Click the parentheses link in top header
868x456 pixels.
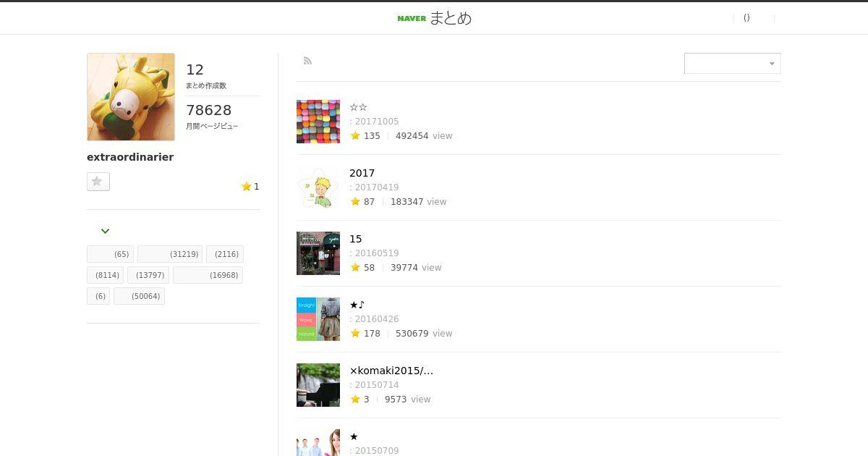click(746, 18)
